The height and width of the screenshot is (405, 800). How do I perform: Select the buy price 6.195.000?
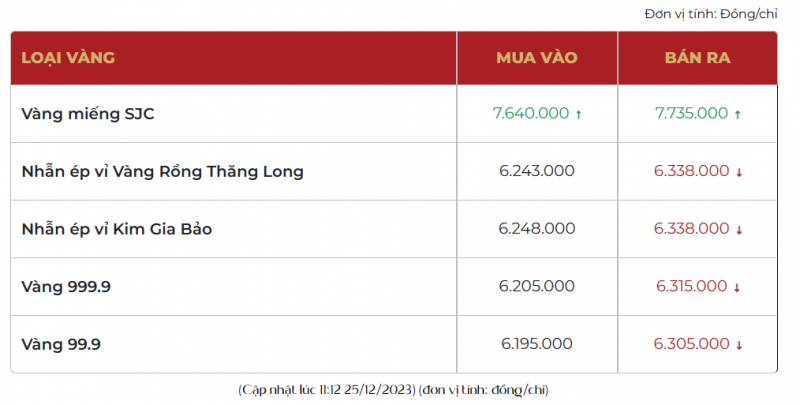pos(536,345)
